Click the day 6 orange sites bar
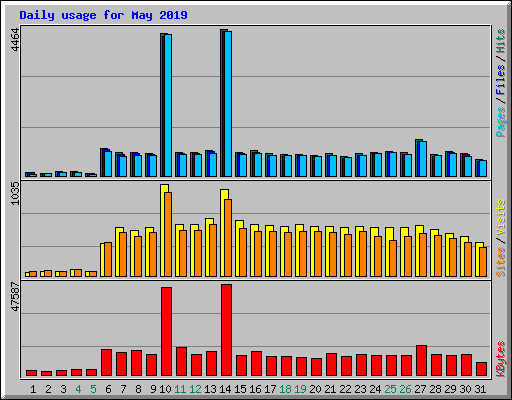Image resolution: width=512 pixels, height=400 pixels. (108, 259)
